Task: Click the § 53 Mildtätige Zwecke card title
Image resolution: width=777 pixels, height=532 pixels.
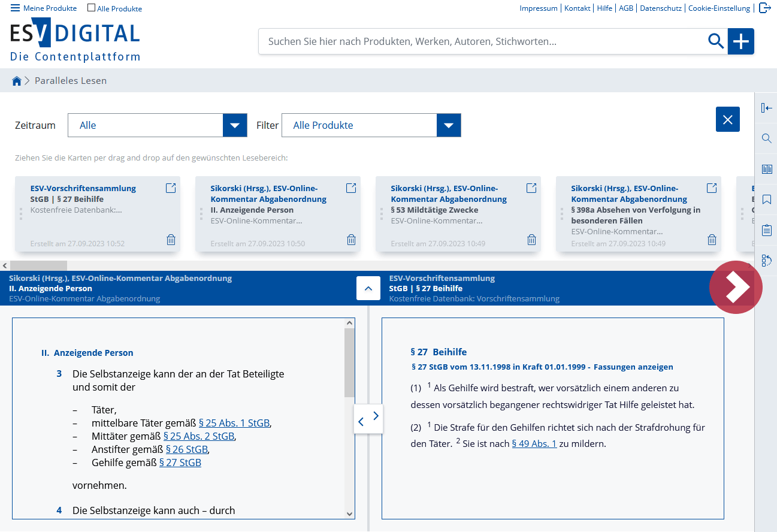Action: tap(434, 210)
